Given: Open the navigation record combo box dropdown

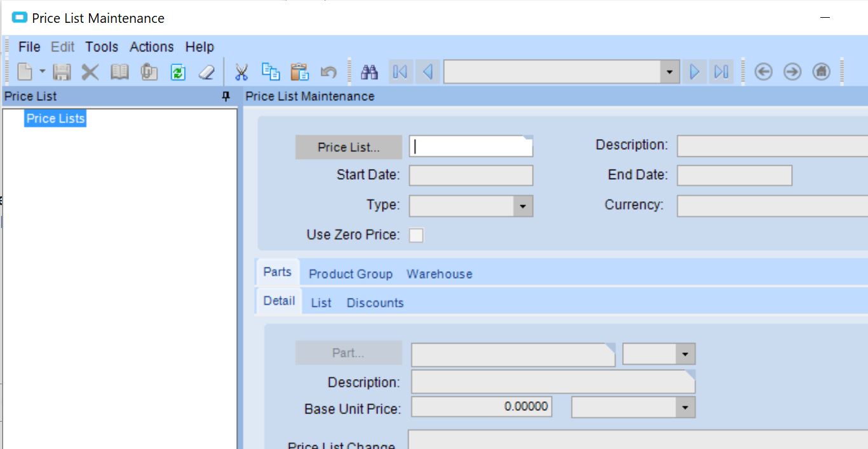Looking at the screenshot, I should pyautogui.click(x=669, y=72).
